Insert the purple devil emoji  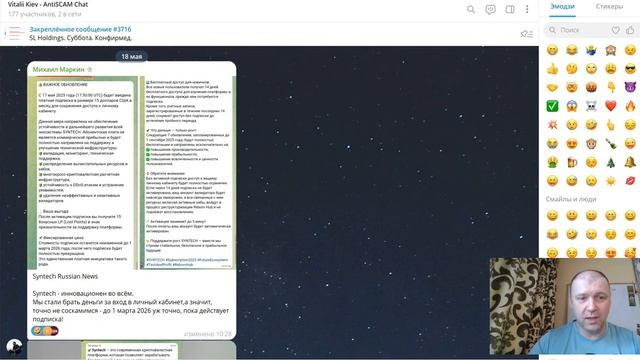(630, 87)
